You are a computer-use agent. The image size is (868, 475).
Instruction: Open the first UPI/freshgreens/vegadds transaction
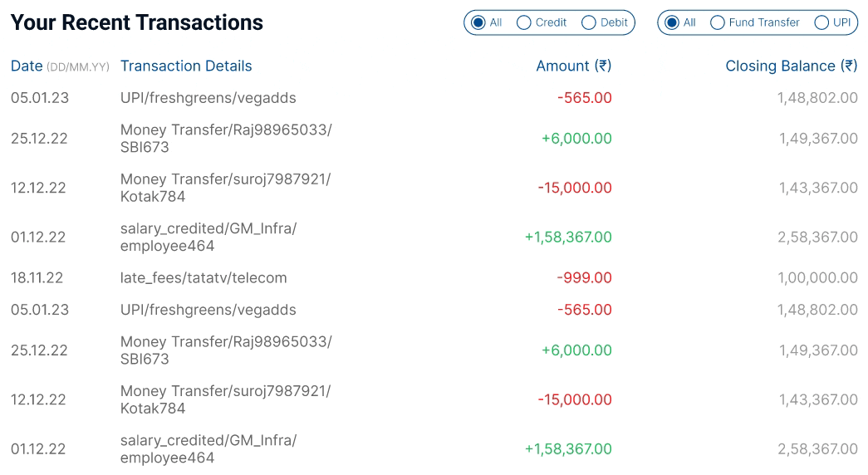click(208, 98)
